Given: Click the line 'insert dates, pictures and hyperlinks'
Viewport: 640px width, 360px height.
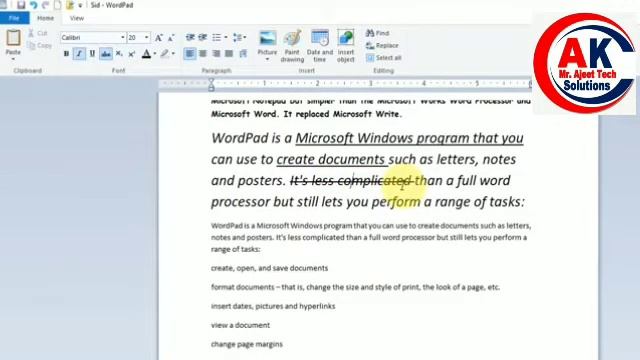Looking at the screenshot, I should pyautogui.click(x=273, y=306).
